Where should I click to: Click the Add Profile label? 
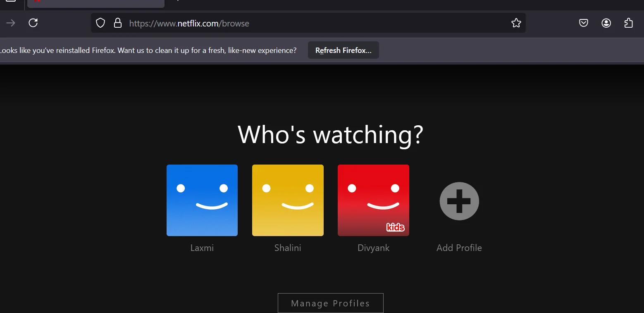point(459,248)
